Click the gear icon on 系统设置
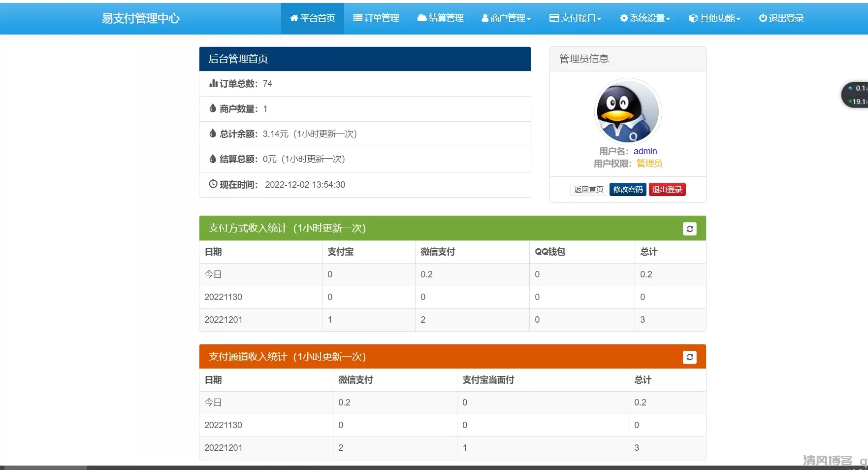 click(623, 18)
